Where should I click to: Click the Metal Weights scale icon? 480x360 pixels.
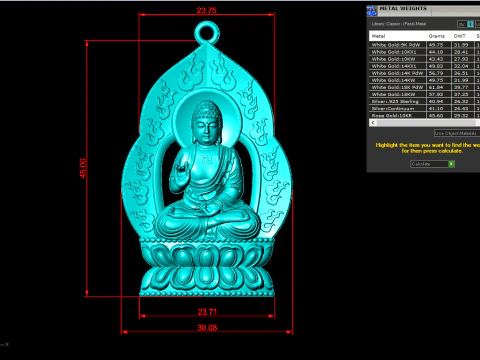click(372, 11)
